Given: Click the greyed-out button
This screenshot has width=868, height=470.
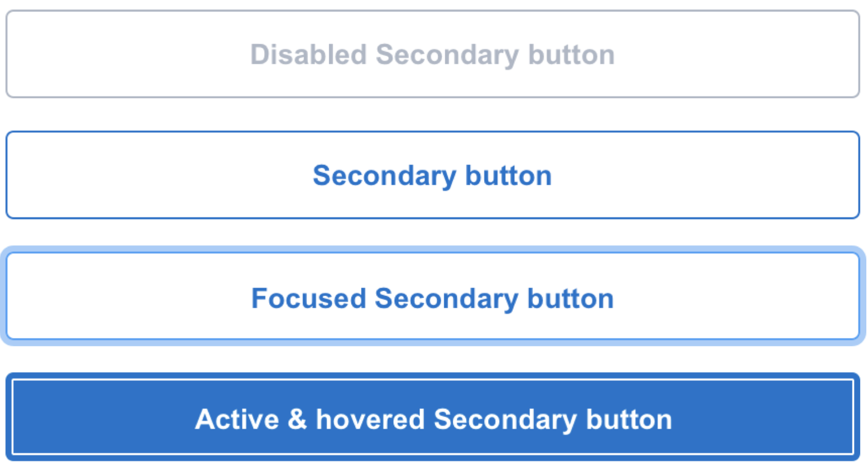Looking at the screenshot, I should click(x=432, y=54).
